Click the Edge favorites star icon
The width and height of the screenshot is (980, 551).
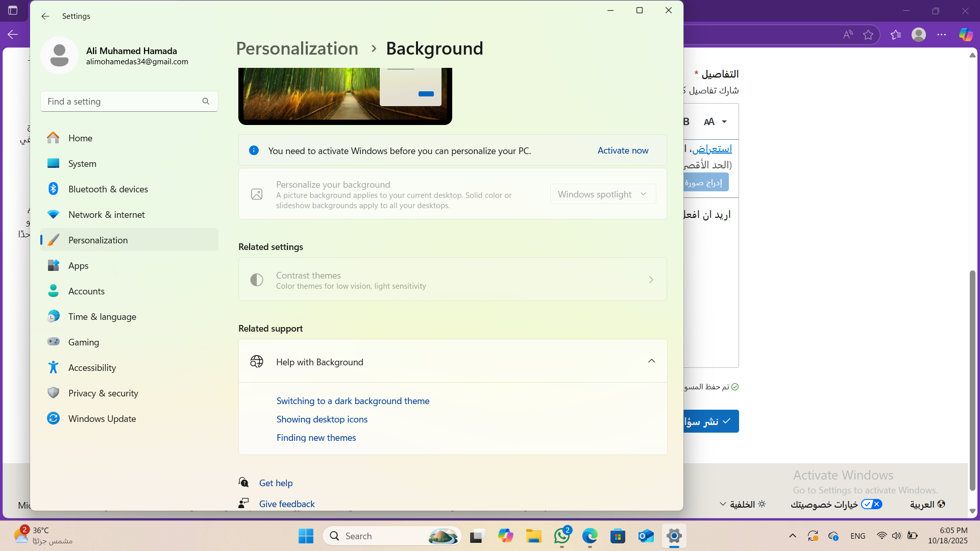tap(868, 35)
